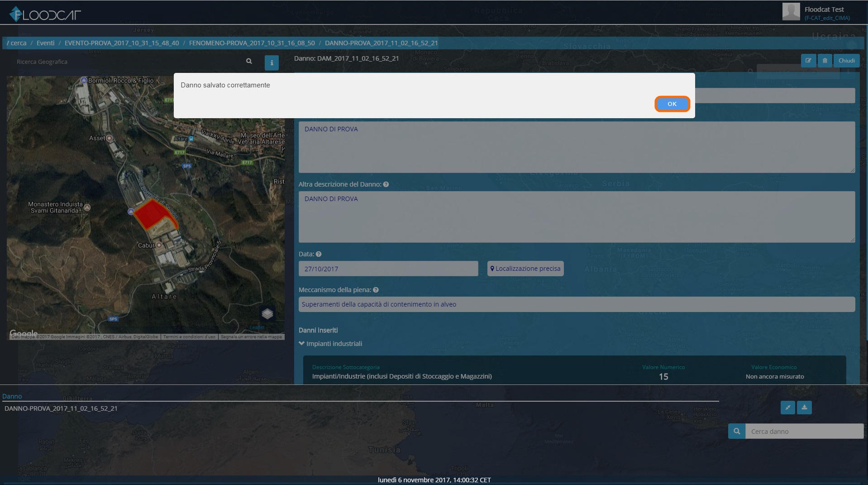Confirm the 'Danno salvato correttamente' dialog with OK
This screenshot has height=485, width=868.
672,104
